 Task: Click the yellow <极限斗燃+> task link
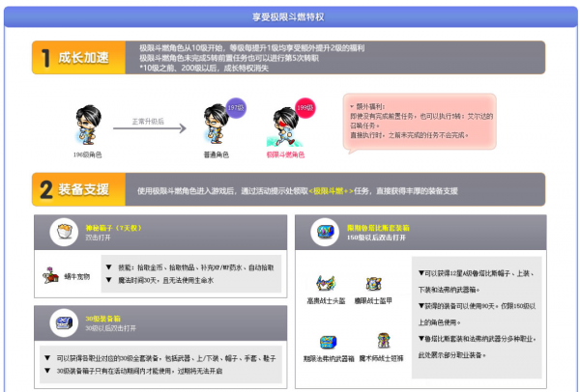pyautogui.click(x=331, y=191)
